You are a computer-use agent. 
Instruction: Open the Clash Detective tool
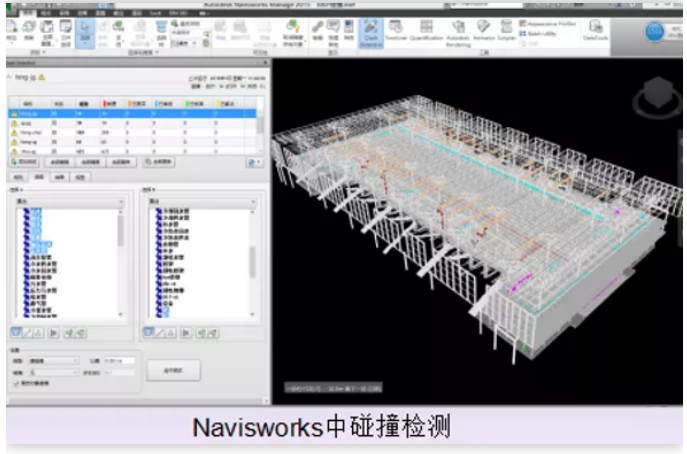coord(371,33)
